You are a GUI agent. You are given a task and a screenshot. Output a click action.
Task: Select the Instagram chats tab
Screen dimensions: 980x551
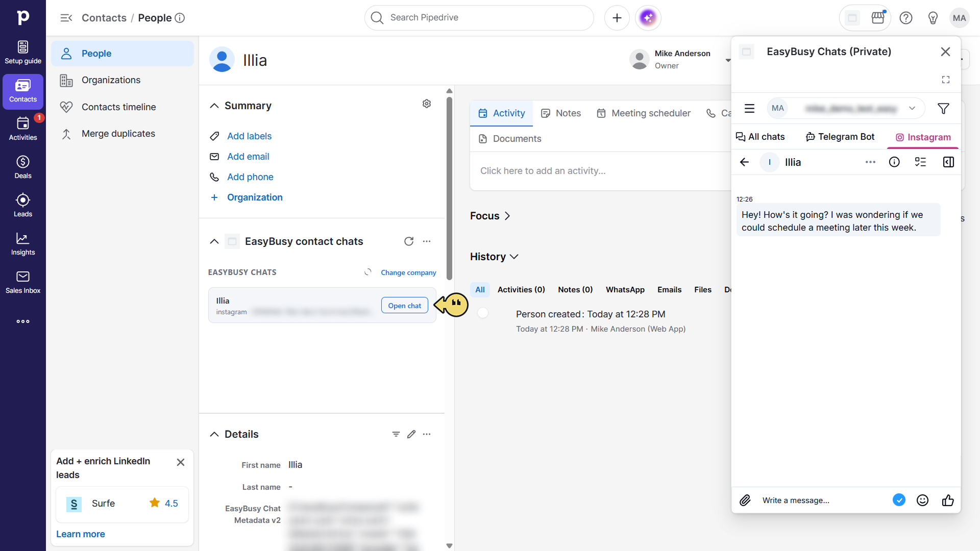click(x=923, y=137)
